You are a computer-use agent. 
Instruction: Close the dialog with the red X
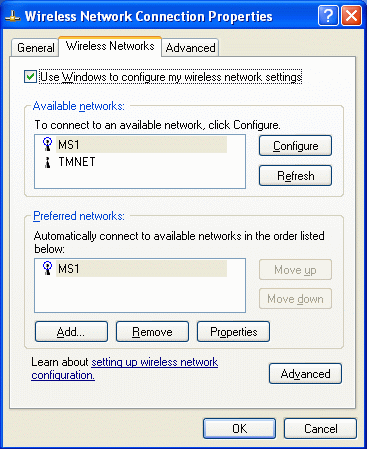[x=351, y=16]
